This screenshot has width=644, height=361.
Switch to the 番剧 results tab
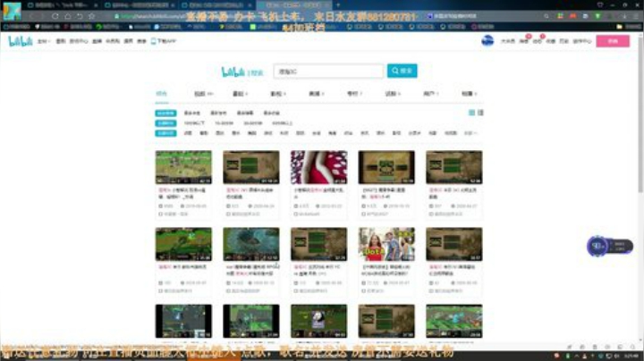coord(241,94)
